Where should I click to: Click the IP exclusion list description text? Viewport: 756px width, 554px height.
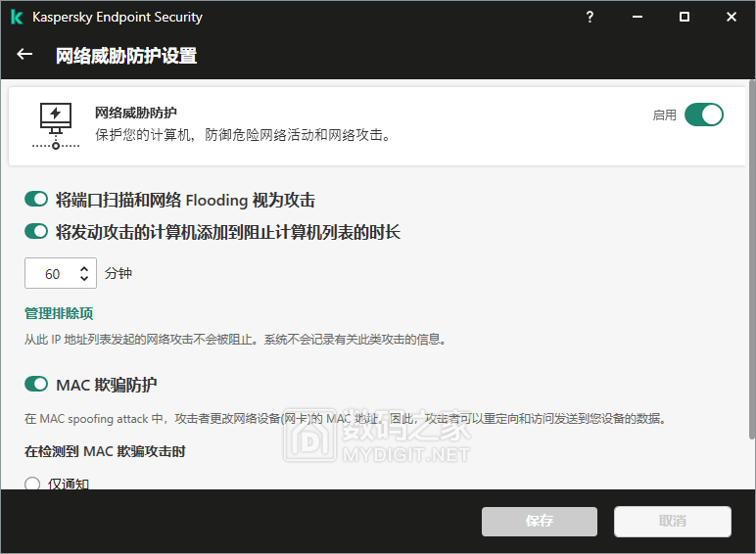point(236,340)
